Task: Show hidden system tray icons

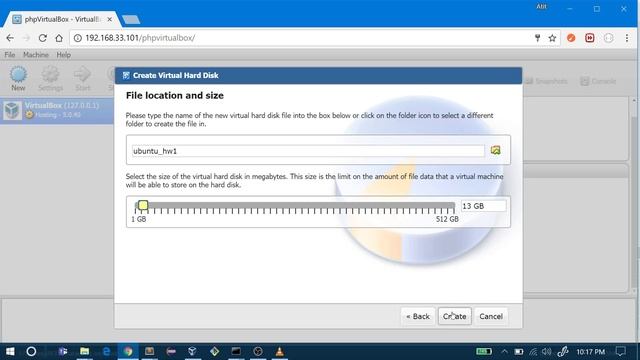Action: (x=504, y=351)
